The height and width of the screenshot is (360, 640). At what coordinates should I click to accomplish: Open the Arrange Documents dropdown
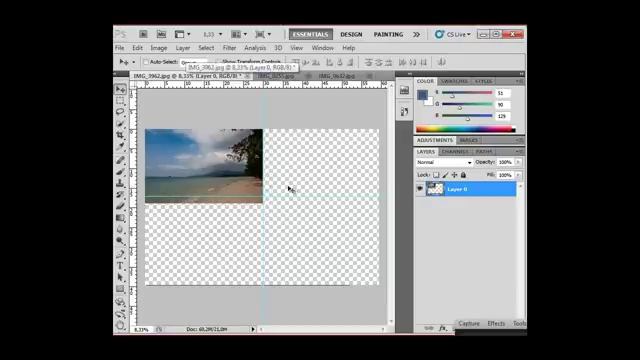pyautogui.click(x=239, y=34)
